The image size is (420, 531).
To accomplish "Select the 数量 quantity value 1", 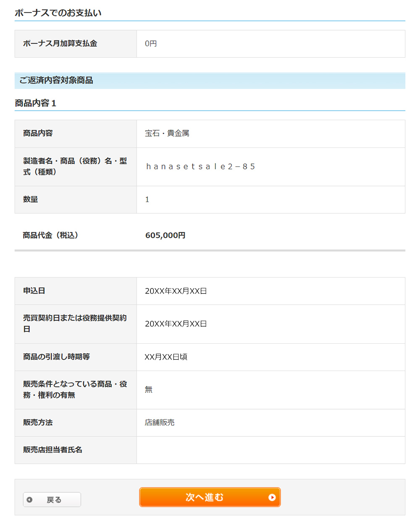I will pos(147,200).
